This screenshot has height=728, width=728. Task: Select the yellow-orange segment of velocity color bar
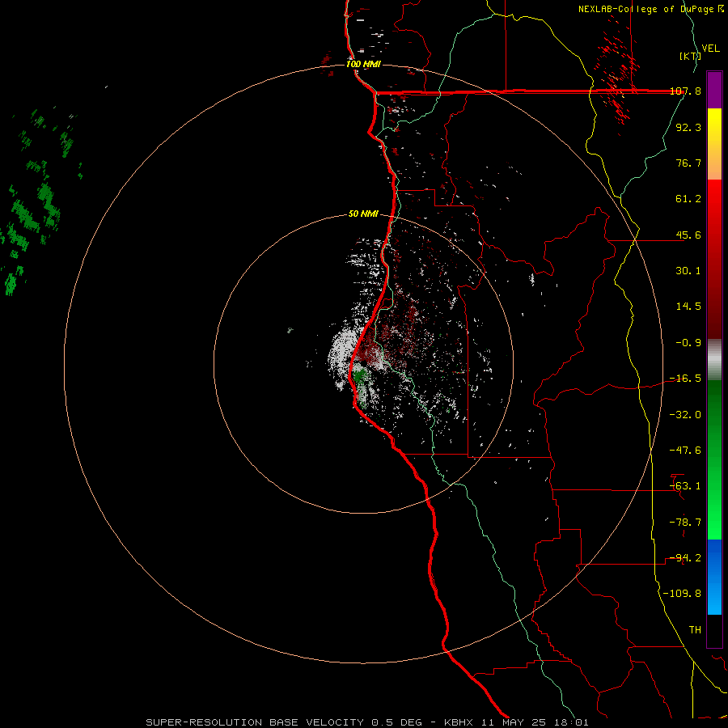tap(714, 144)
